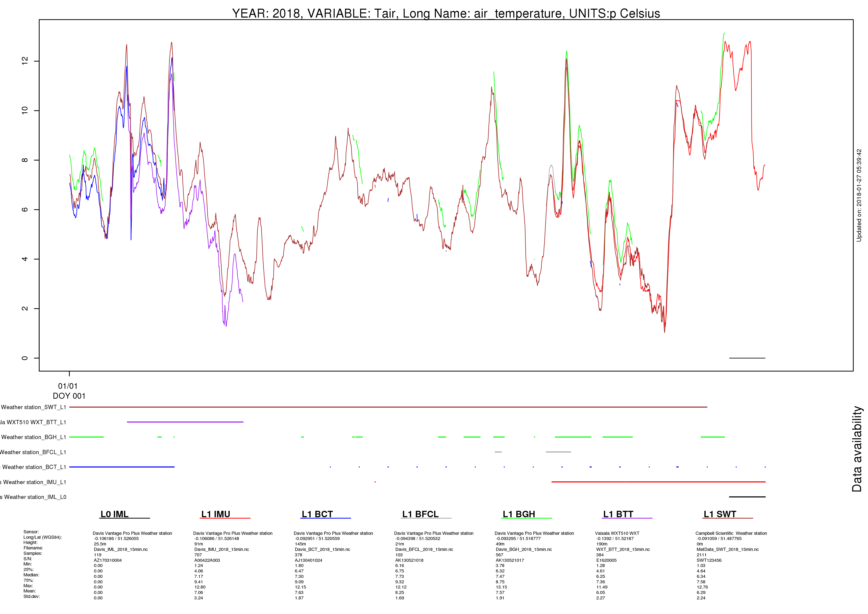Click the Weather station_BFCL_L1 row label
Screen dimensions: 868x614
coord(33,452)
